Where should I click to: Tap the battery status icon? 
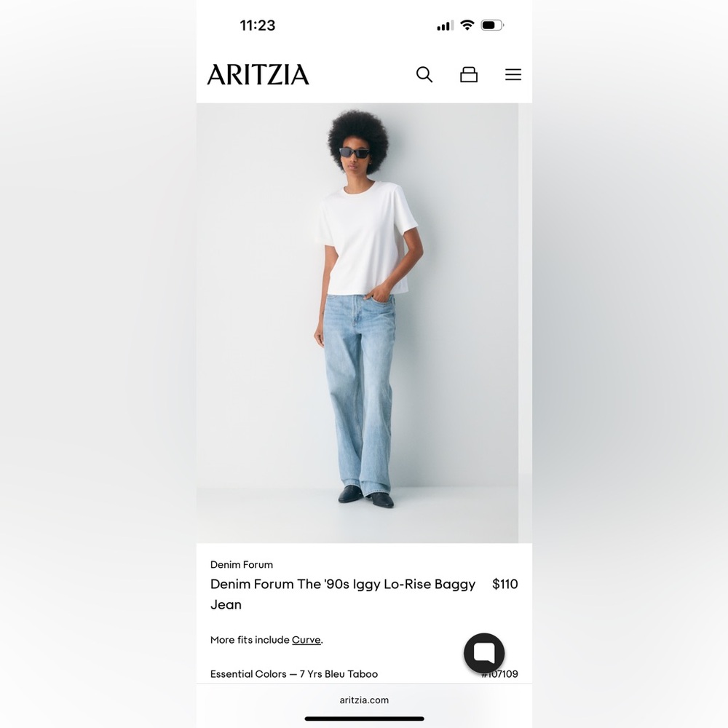tap(493, 25)
